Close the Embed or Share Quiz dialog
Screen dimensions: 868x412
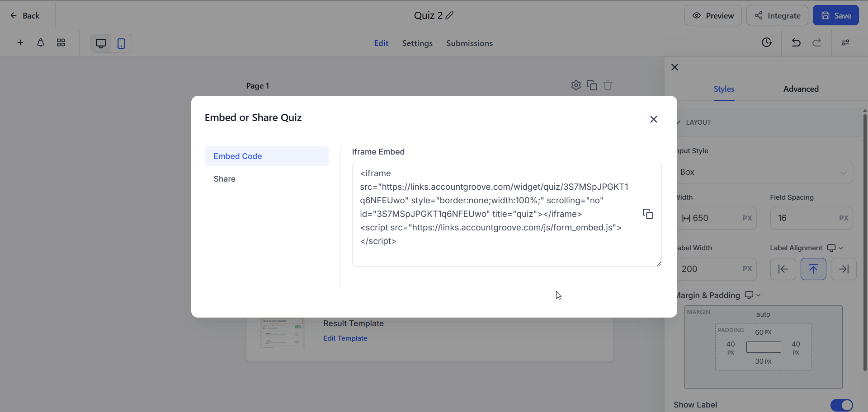653,119
